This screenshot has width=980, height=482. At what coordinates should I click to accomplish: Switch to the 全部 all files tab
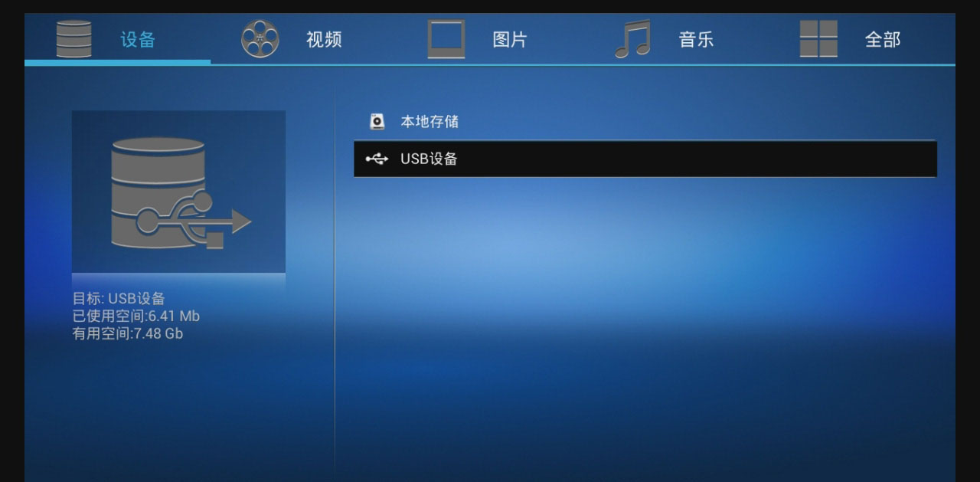click(862, 39)
